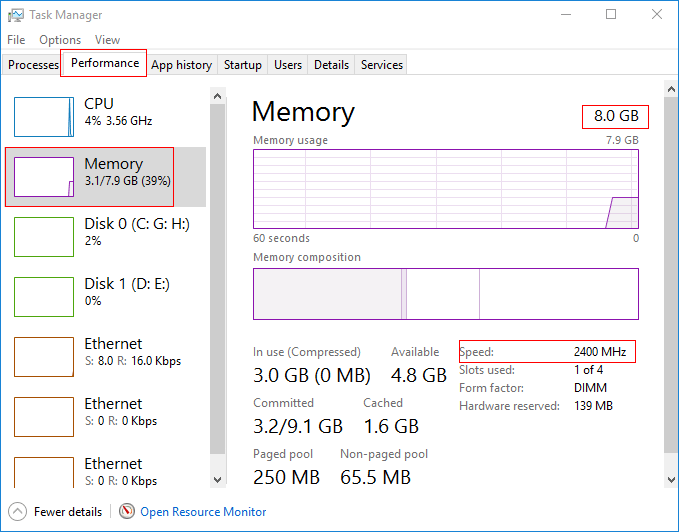Click the 250 MB paged pool value
Screen dimensions: 679x532
point(286,477)
